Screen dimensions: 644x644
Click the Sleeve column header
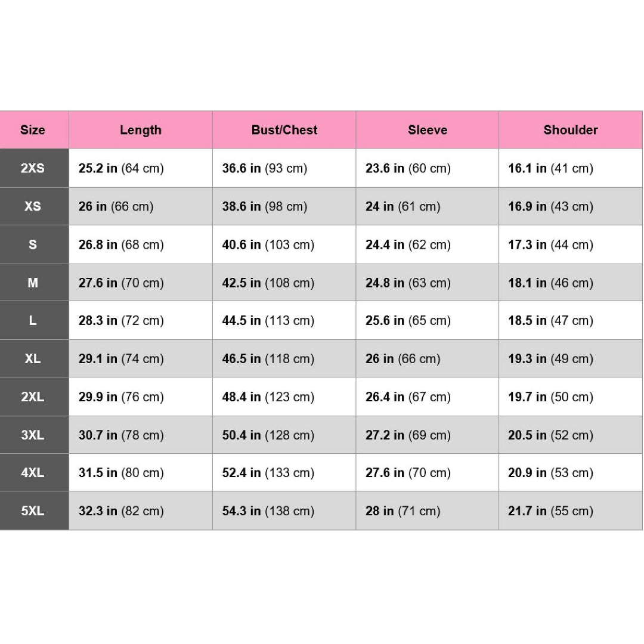tap(428, 130)
